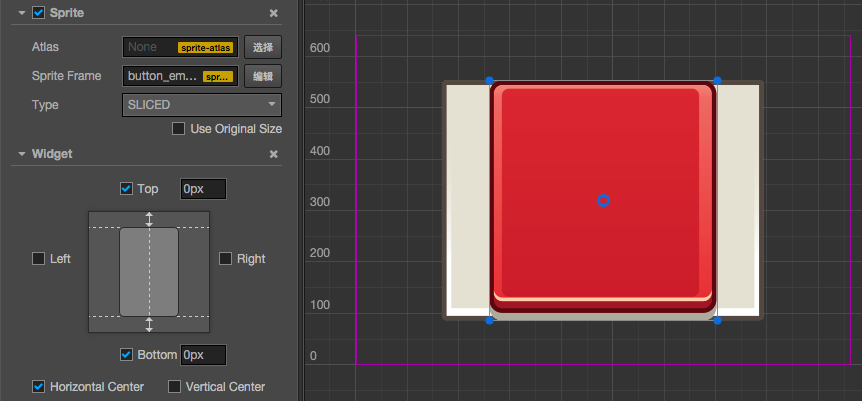This screenshot has width=862, height=401.
Task: Click the bottom-right blue resize handle of the sprite
Action: click(717, 320)
